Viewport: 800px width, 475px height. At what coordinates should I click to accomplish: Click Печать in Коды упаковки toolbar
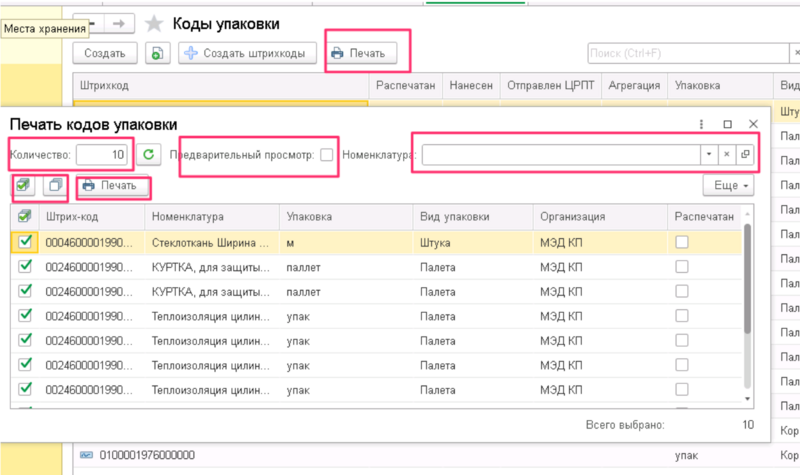point(362,53)
